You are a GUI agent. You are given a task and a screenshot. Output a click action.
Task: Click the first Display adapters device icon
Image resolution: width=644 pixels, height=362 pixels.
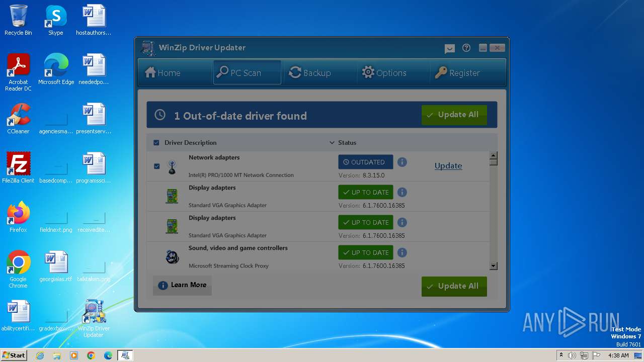pyautogui.click(x=172, y=197)
